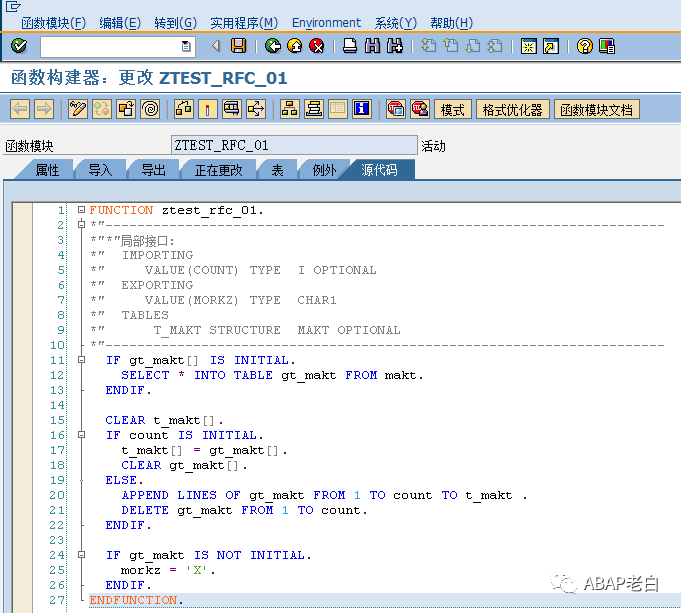681x613 pixels.
Task: Cancel with the red X icon
Action: [x=317, y=46]
